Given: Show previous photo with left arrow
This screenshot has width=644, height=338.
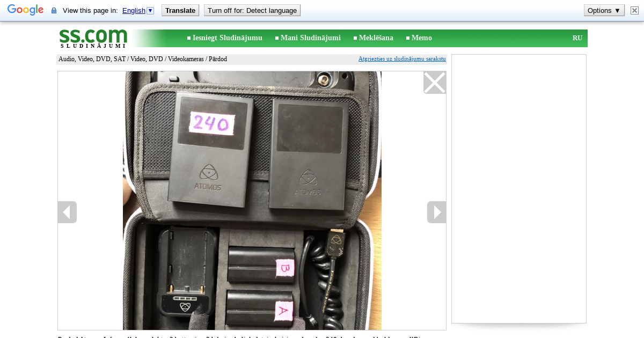Looking at the screenshot, I should click(x=67, y=212).
